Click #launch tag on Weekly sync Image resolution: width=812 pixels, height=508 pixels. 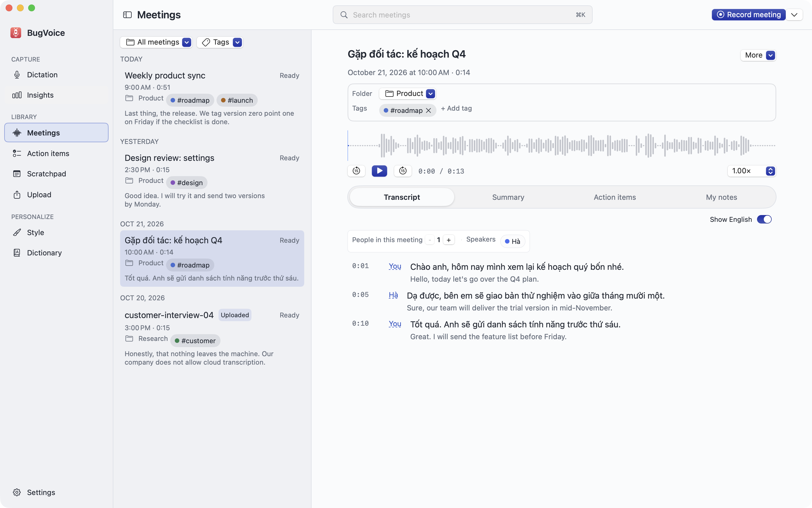click(x=237, y=100)
